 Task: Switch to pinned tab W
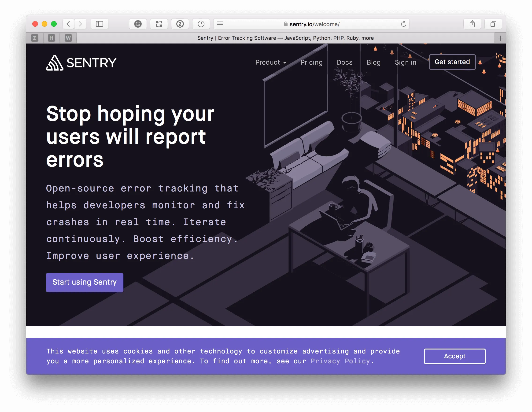tap(68, 38)
